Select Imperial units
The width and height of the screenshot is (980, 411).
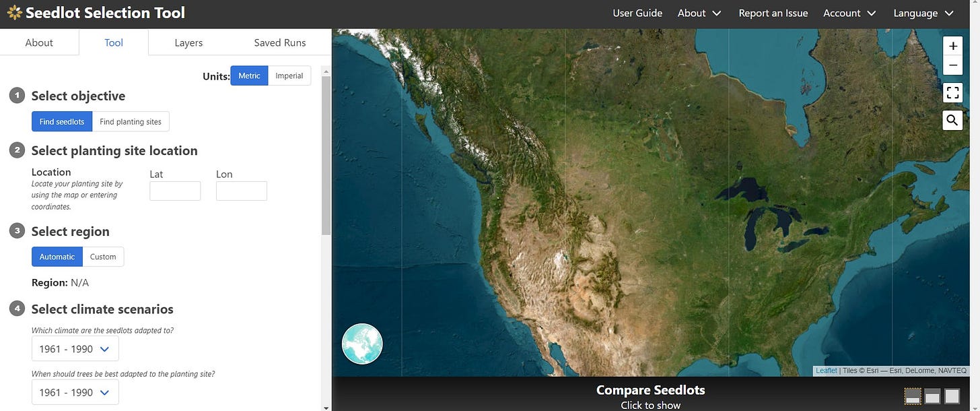(289, 75)
